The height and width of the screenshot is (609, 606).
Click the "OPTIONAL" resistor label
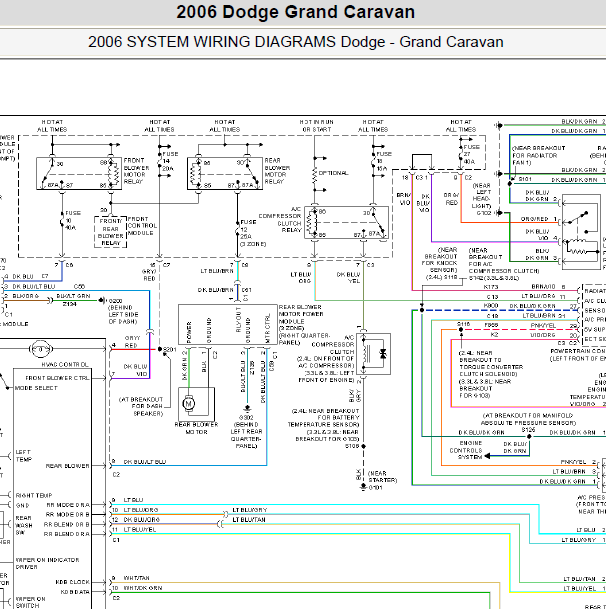[333, 173]
